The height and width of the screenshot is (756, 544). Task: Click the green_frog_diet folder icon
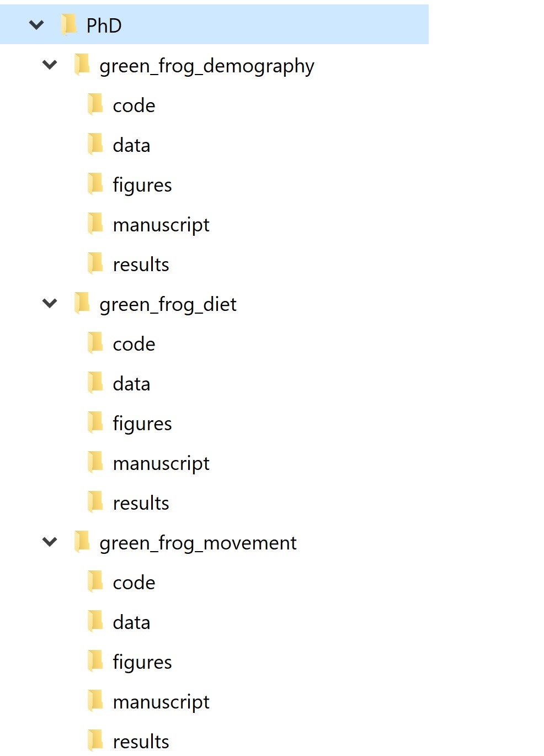point(82,303)
